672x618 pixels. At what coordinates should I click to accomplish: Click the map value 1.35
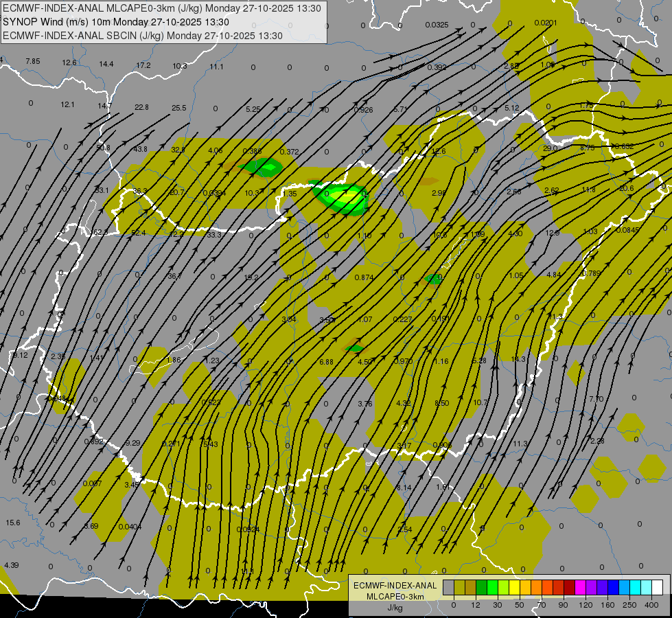pyautogui.click(x=290, y=194)
